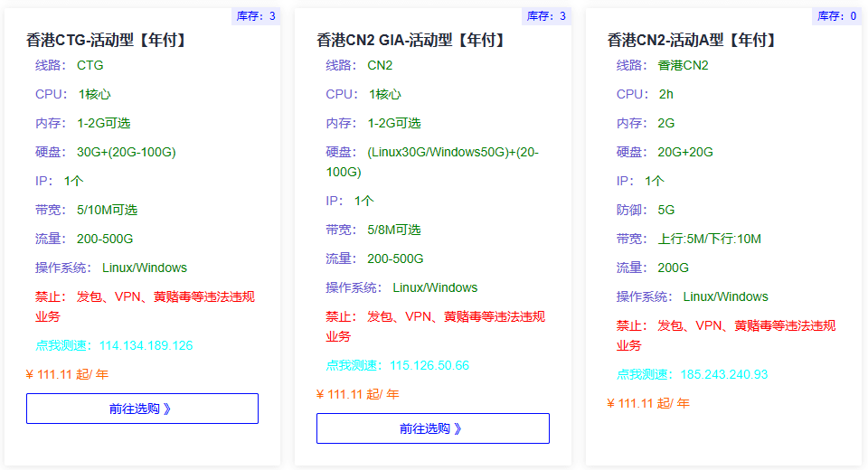Click ¥111.11 起/年 price on CTG card
This screenshot has height=470, width=868.
click(x=67, y=374)
